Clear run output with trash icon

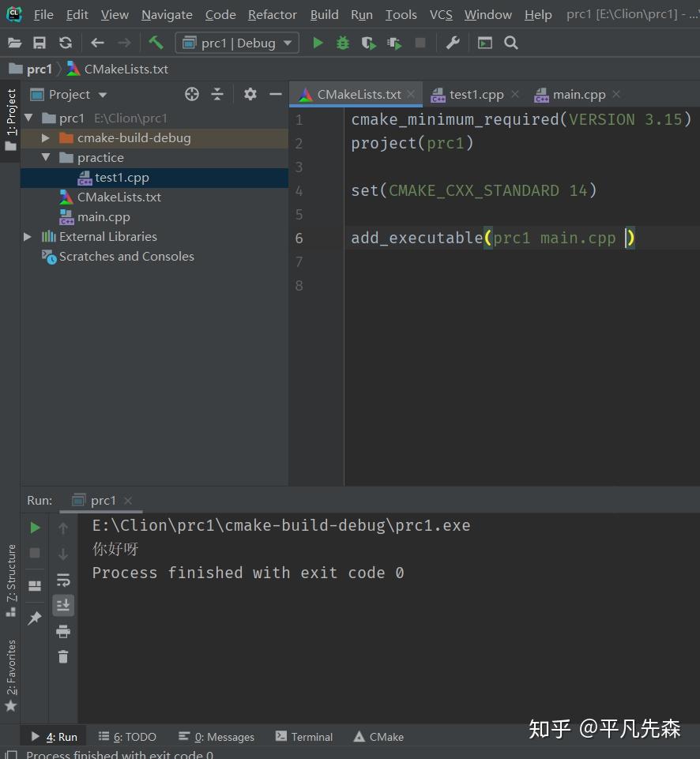tap(63, 656)
